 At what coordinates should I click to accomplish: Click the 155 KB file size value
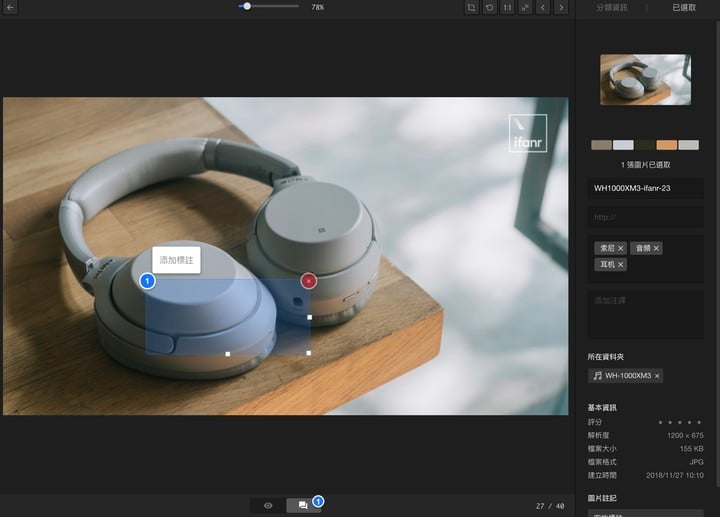click(x=692, y=449)
